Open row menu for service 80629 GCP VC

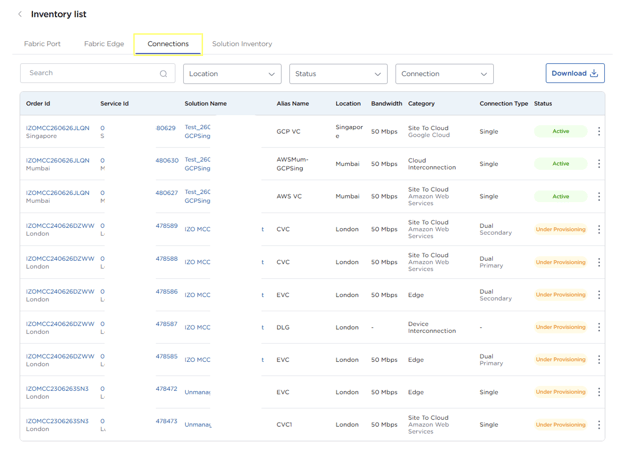599,131
